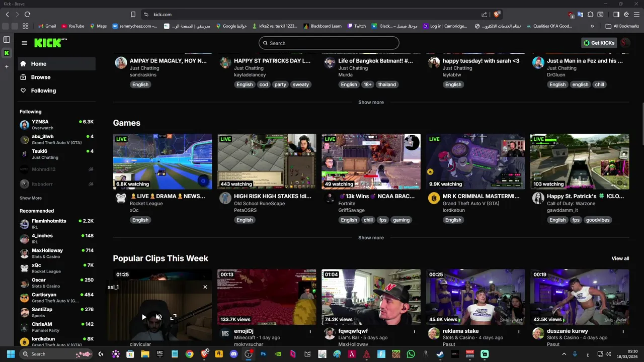
Task: Open xQc Rocket League stream thumbnail
Action: pyautogui.click(x=163, y=161)
